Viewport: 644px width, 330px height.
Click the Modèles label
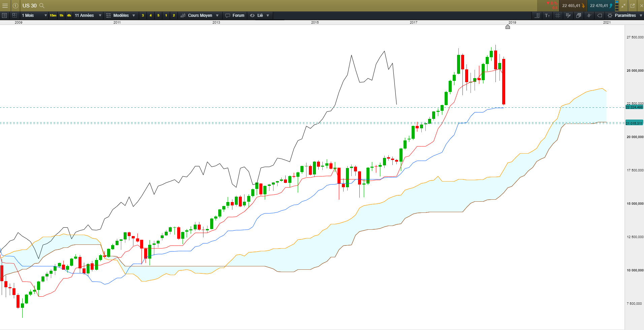click(x=121, y=15)
